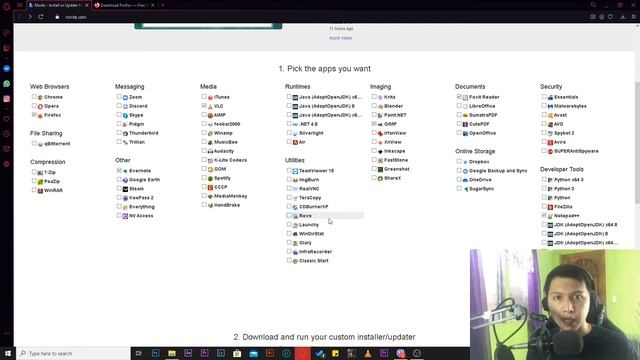This screenshot has width=640, height=360.
Task: Open VLC from the taskbar
Action: (368, 353)
